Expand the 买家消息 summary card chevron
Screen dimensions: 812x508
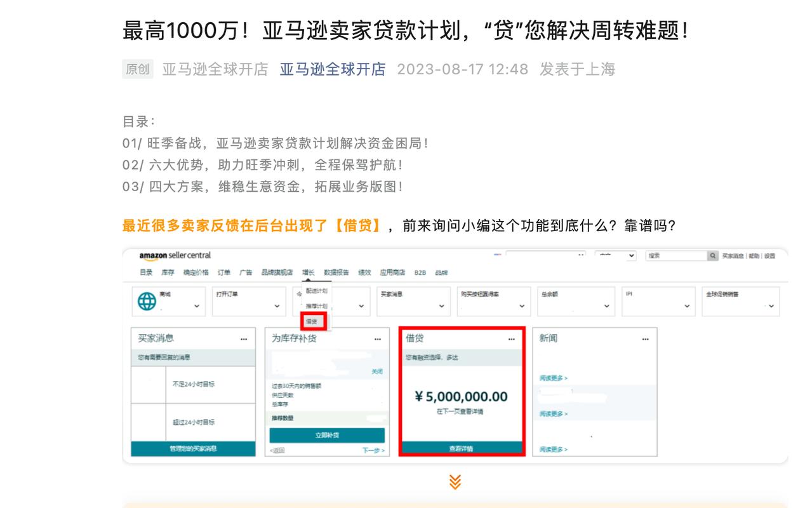click(x=442, y=306)
